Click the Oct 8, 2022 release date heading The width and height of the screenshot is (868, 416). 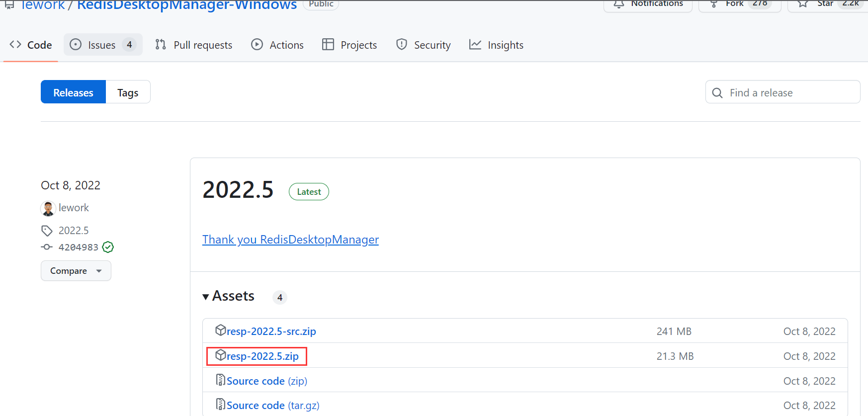[71, 185]
